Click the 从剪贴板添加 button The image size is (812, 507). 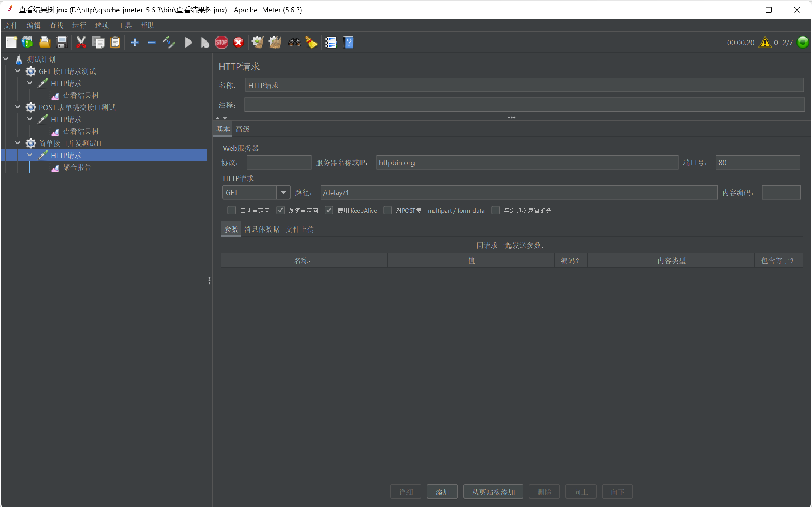point(493,492)
